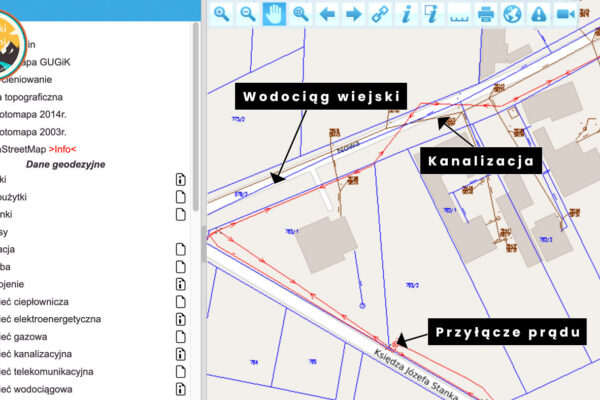Click the zoom out magnifier tool
The height and width of the screenshot is (400, 600).
(x=247, y=13)
